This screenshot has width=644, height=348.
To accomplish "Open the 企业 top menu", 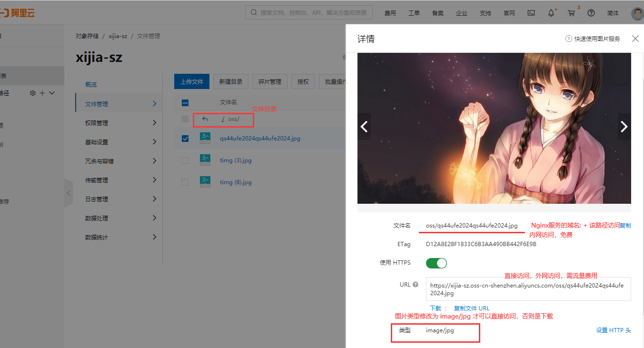I will (x=462, y=13).
